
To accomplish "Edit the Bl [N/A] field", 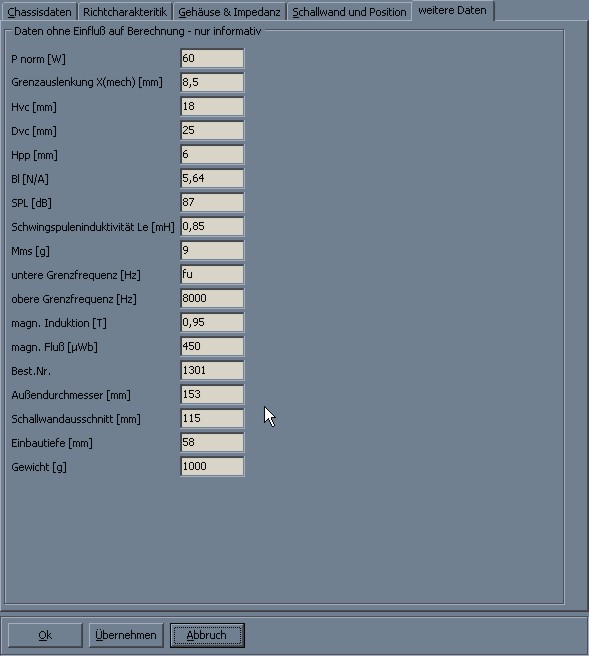I will point(212,178).
